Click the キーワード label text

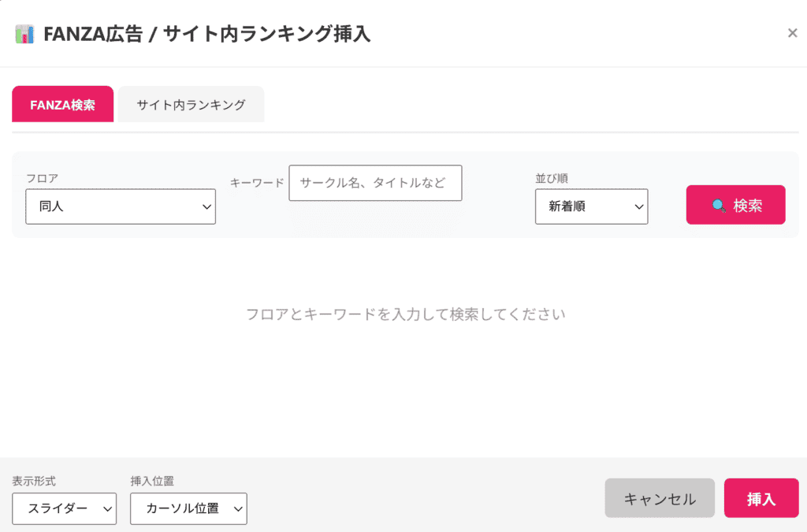257,183
